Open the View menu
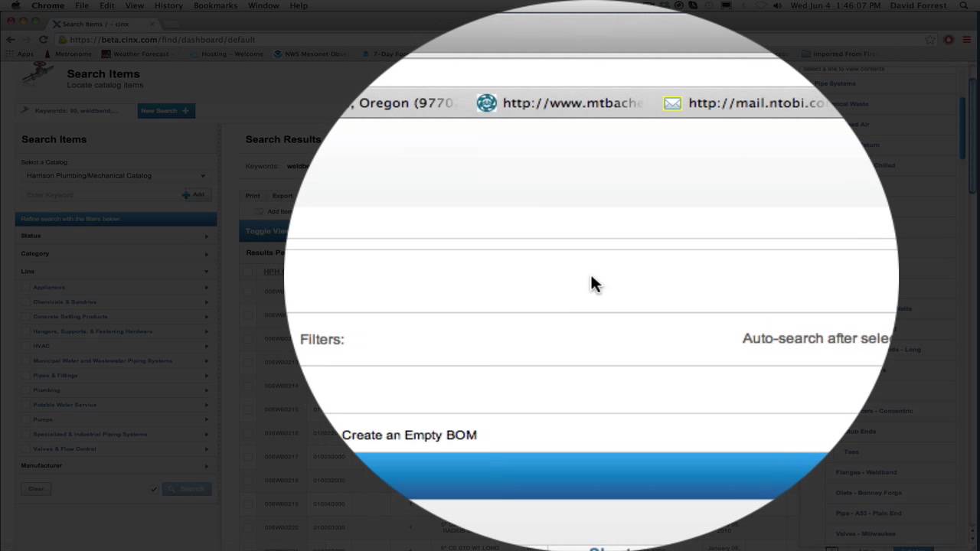980x551 pixels. 134,5
